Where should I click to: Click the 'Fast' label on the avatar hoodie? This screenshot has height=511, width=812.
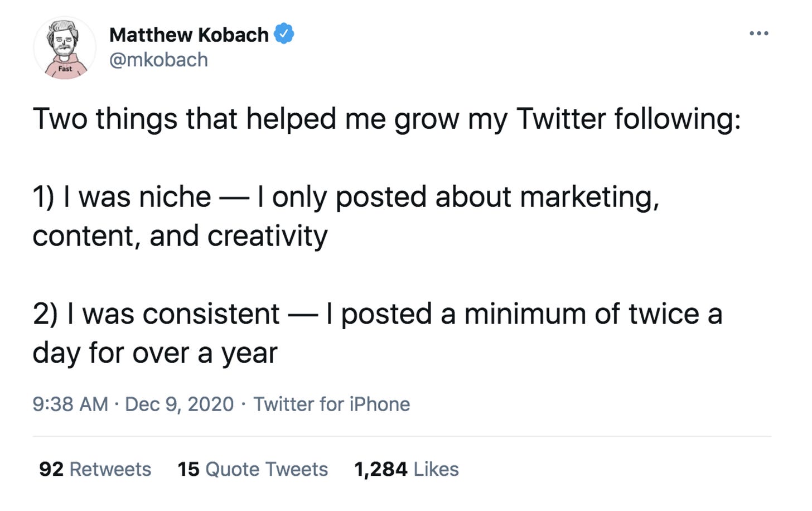pos(65,69)
